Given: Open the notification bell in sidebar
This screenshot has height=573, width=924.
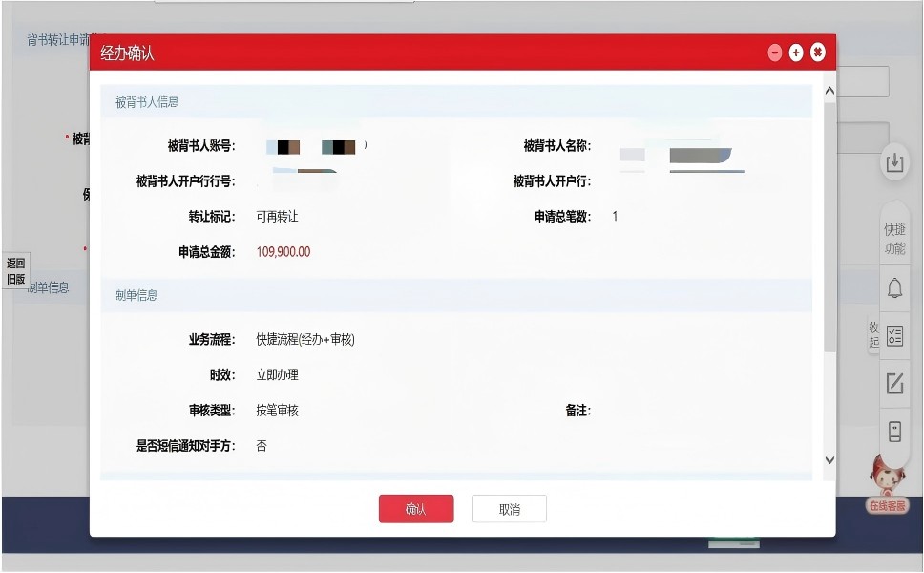Looking at the screenshot, I should [x=894, y=287].
